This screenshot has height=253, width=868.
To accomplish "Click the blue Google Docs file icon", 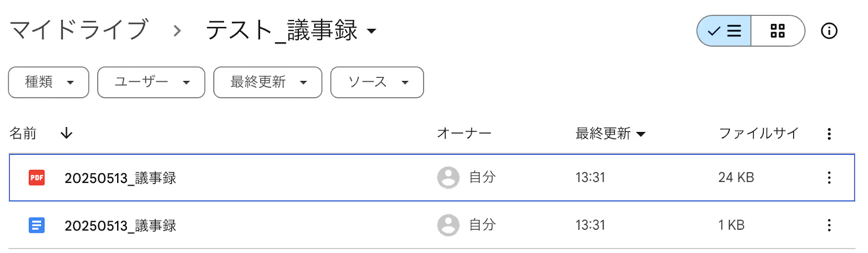I will pos(37,225).
